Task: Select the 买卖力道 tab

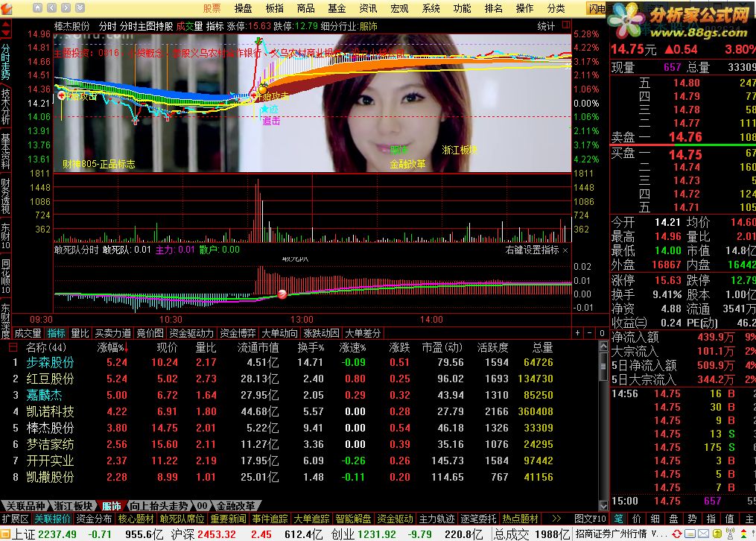Action: click(x=112, y=333)
